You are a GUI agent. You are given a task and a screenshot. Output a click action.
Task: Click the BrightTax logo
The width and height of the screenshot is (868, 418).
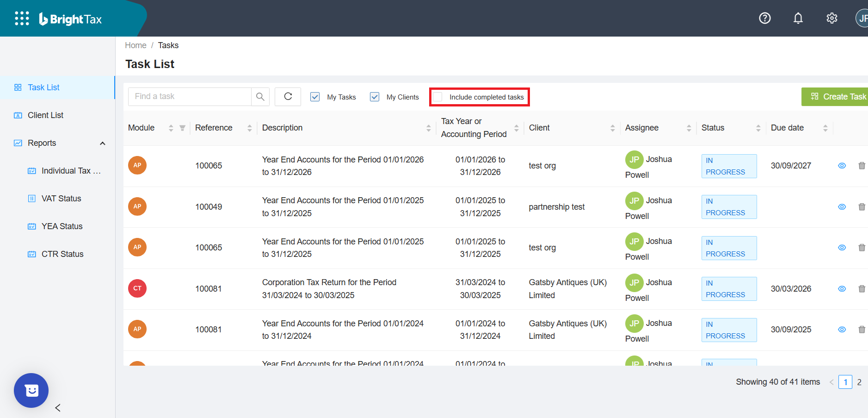70,19
